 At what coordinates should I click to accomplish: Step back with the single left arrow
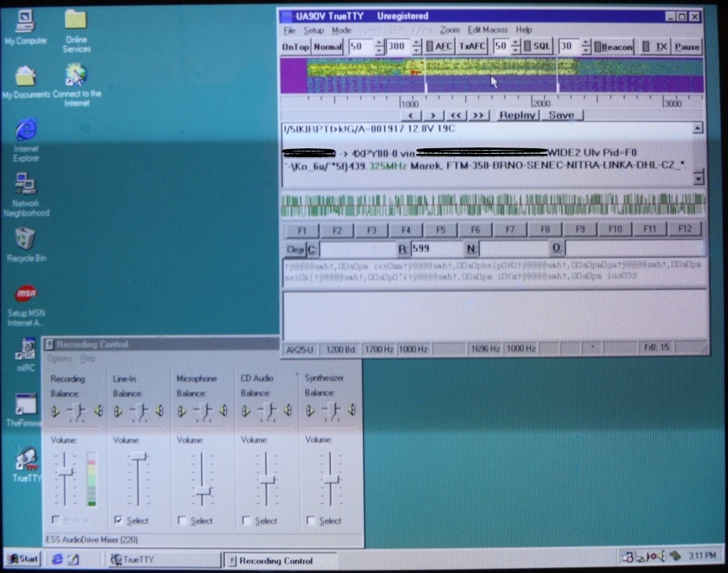coord(412,115)
